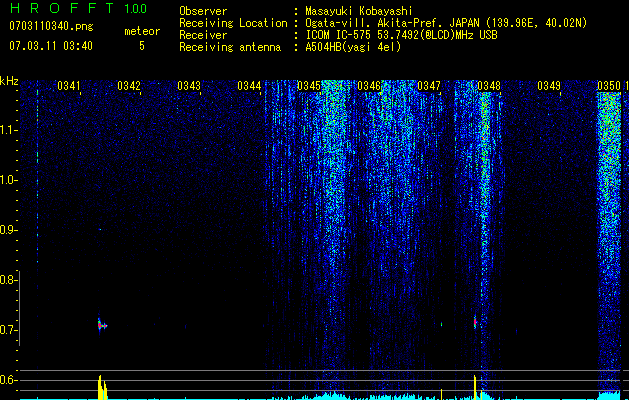
Task: Click the 0348 time marker
Action: point(489,86)
